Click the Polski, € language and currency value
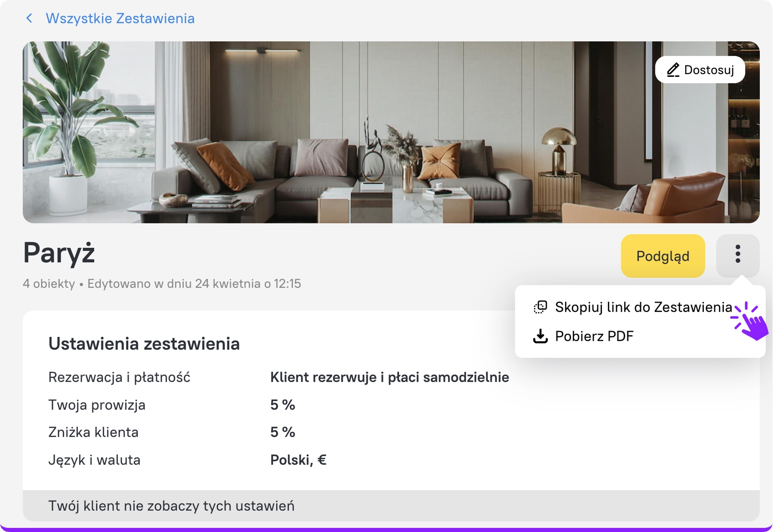 click(298, 460)
